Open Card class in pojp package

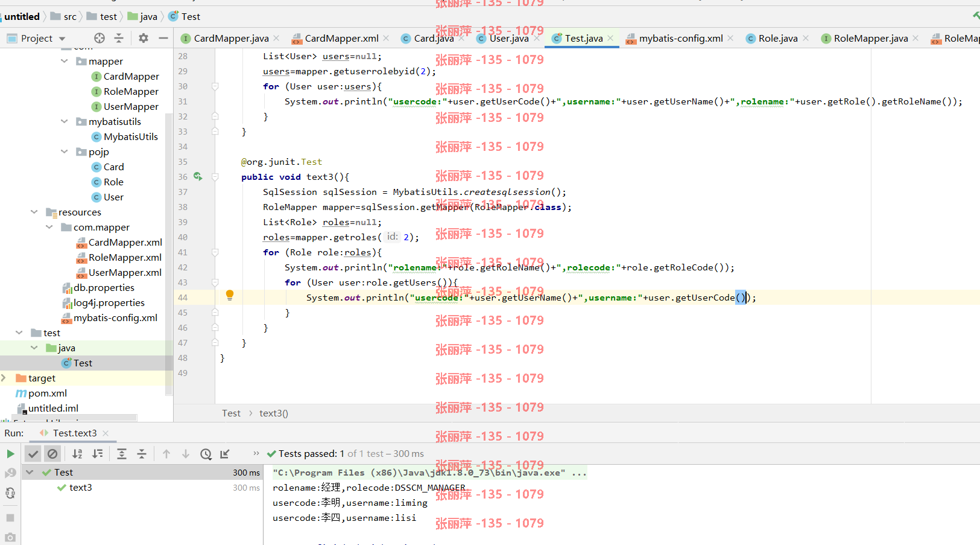tap(107, 167)
